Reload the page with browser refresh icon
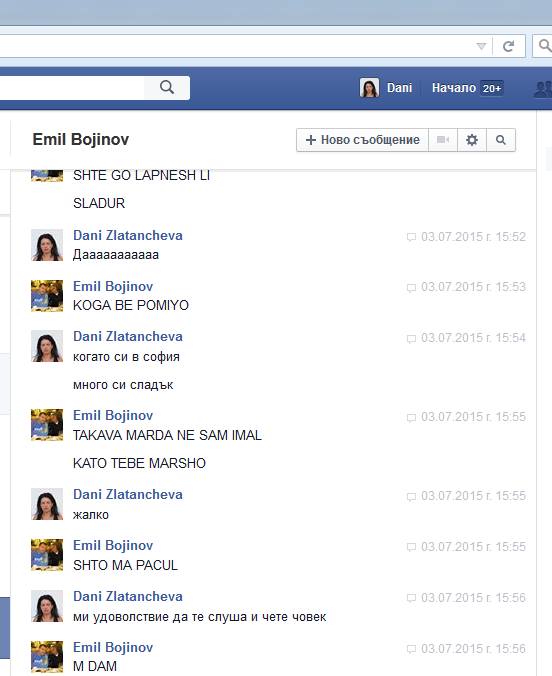Image resolution: width=552 pixels, height=676 pixels. tap(509, 46)
